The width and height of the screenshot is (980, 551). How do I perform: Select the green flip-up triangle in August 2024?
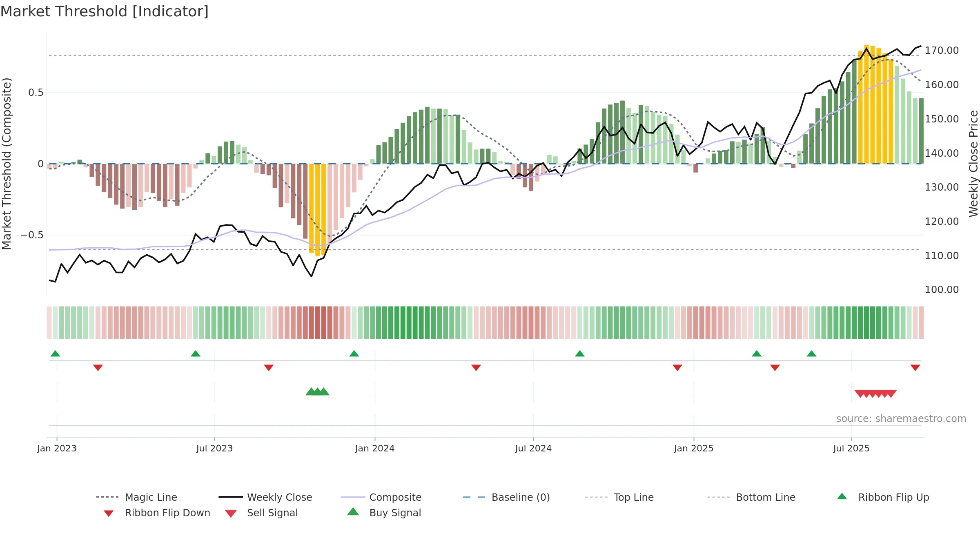pyautogui.click(x=580, y=353)
